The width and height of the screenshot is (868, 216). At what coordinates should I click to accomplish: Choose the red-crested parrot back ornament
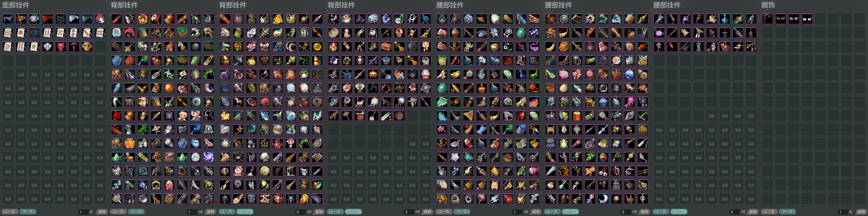[156, 19]
